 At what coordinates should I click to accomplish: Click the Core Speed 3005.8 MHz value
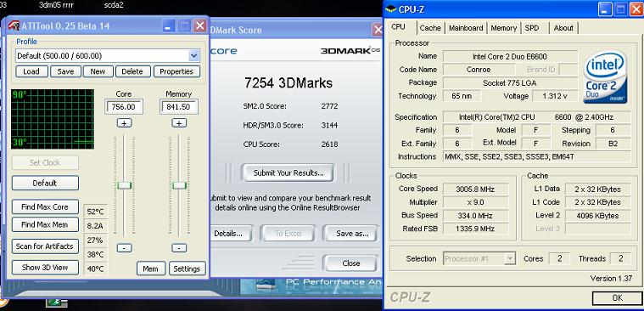coord(476,189)
